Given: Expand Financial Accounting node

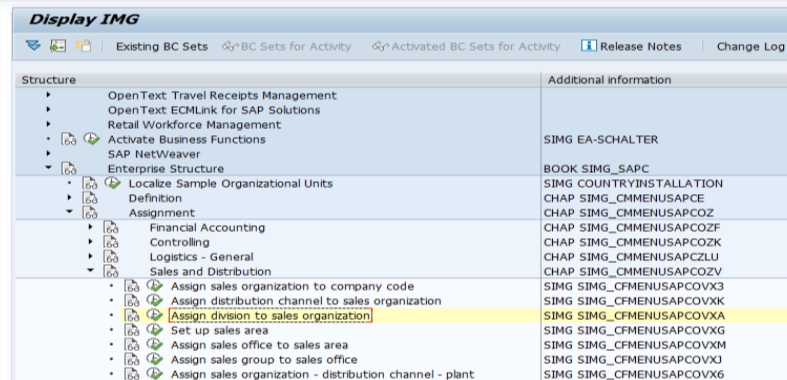Looking at the screenshot, I should [90, 227].
